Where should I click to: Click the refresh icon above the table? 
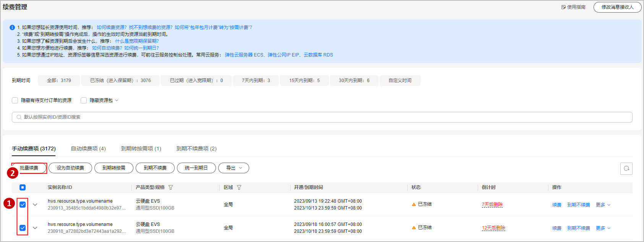626,168
